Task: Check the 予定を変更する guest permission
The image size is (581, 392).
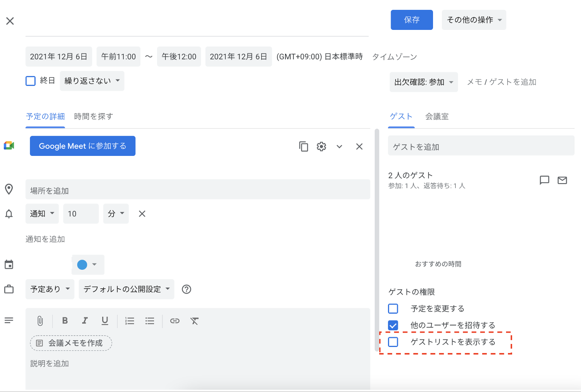Action: [393, 309]
